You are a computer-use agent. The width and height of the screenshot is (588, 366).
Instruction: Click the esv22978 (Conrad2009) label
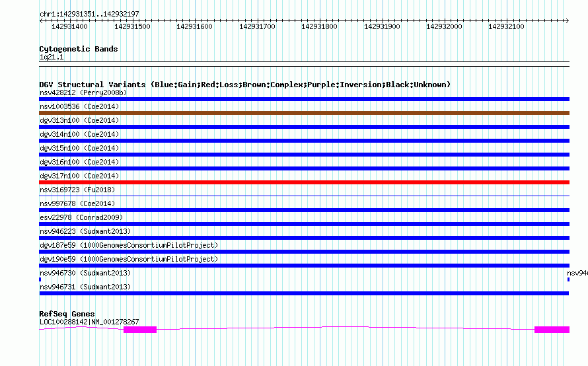[81, 217]
